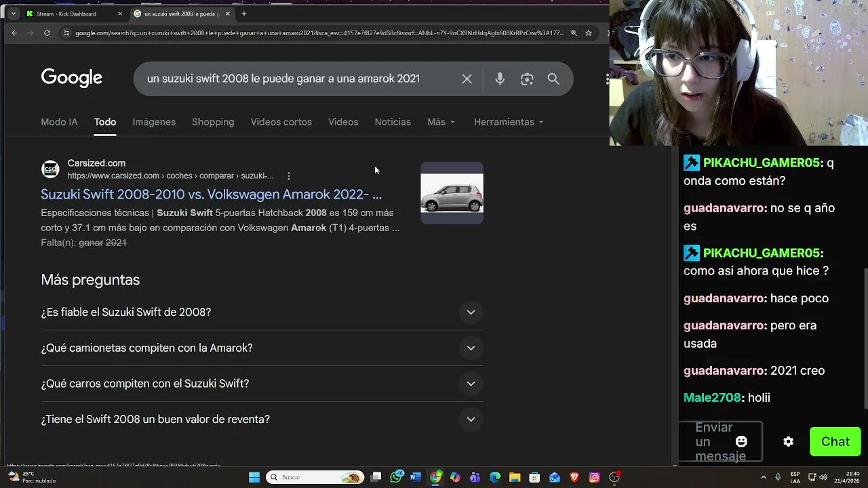The width and height of the screenshot is (868, 488).
Task: Open Suzuki Swift vs. Volkswagen Amarok result
Action: click(x=211, y=195)
